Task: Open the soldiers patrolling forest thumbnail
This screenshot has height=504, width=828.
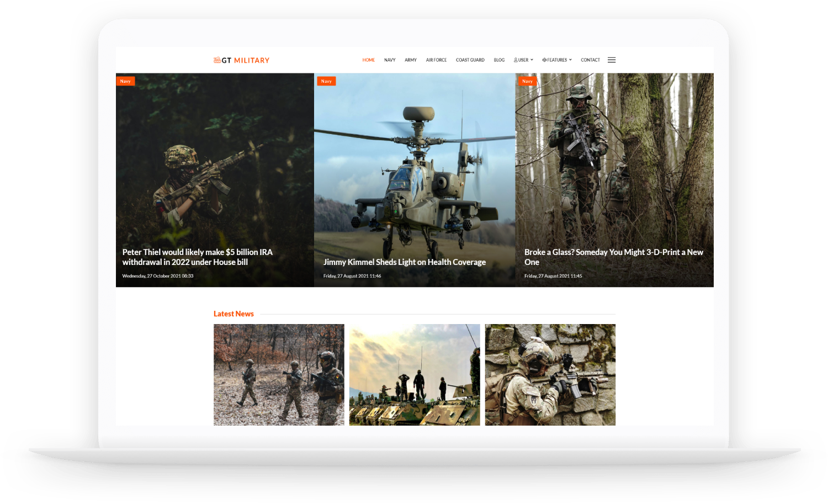Action: (279, 374)
